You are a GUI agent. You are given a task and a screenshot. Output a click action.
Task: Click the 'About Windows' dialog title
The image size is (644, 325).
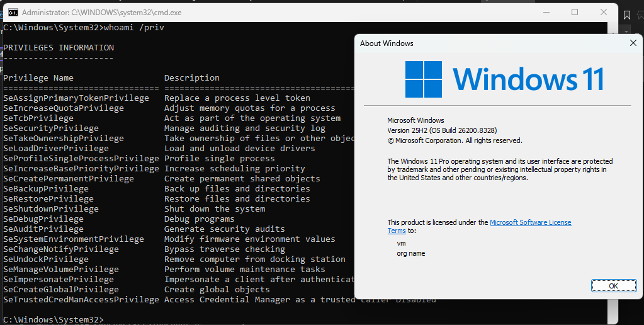coord(387,43)
